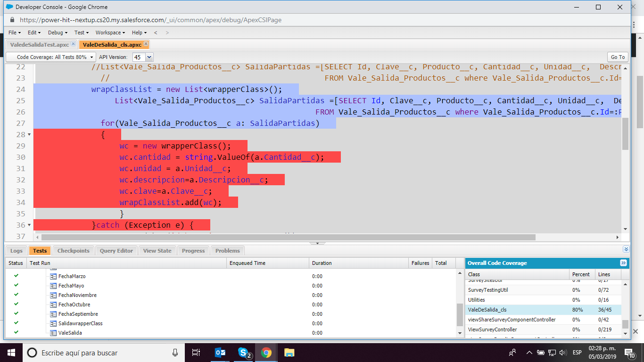Open Skype from the taskbar
Screen dimensions: 644x362
243,353
